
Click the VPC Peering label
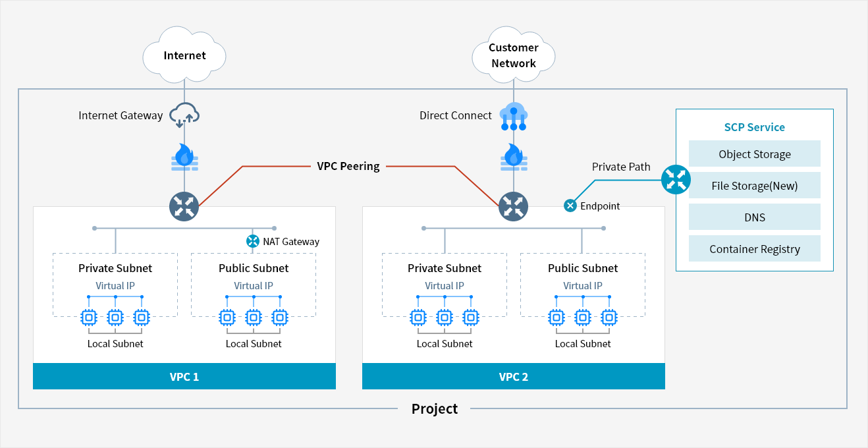[348, 166]
